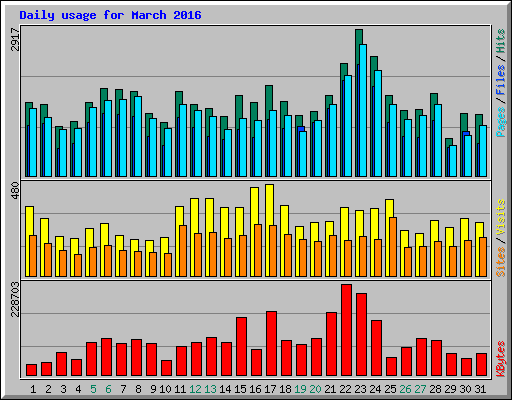Click the 2917 axis maximum label

(15, 39)
